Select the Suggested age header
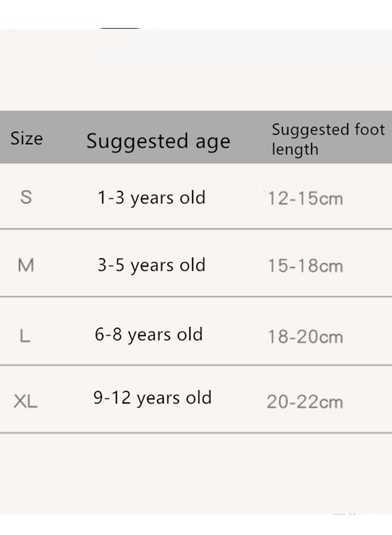The height and width of the screenshot is (535, 392). 158,141
